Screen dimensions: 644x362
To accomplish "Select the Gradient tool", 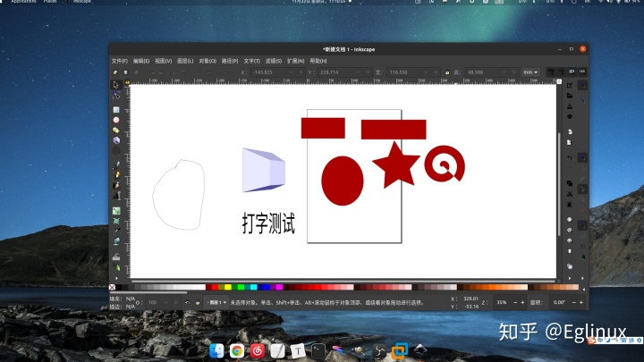I will click(116, 211).
